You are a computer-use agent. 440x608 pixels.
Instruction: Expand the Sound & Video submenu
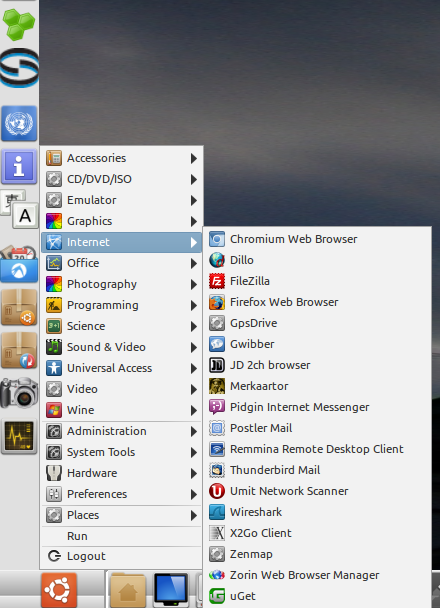pos(121,347)
